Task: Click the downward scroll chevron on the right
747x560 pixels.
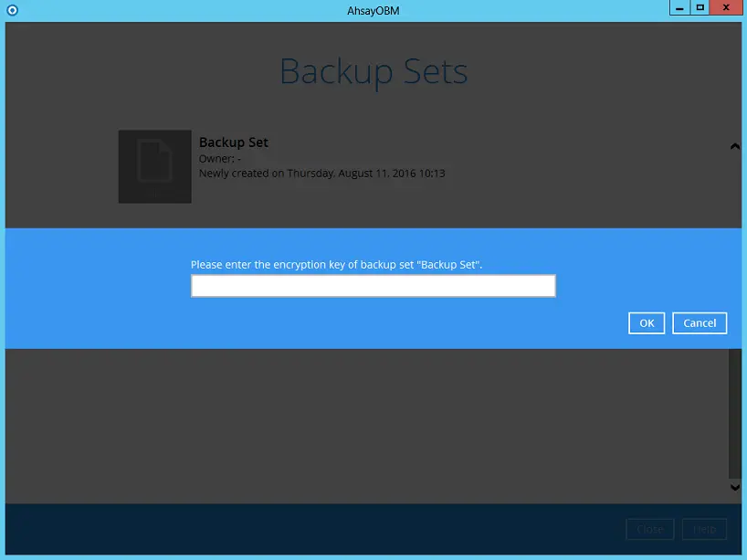Action: pyautogui.click(x=735, y=487)
